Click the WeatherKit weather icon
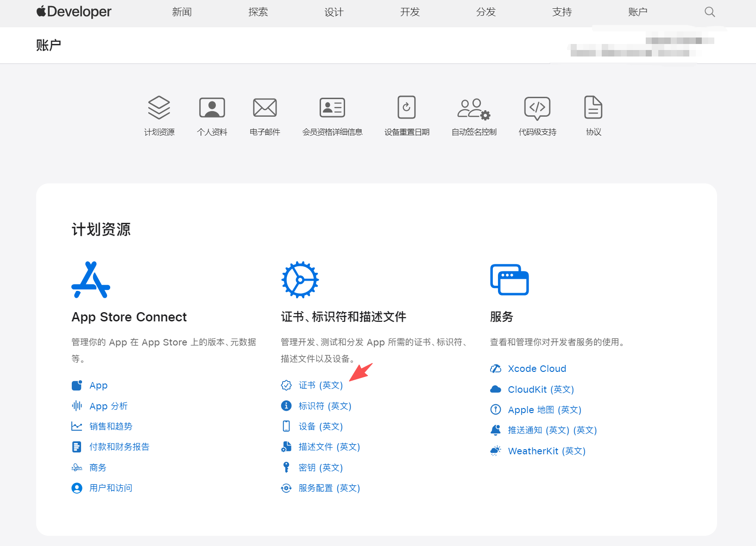The height and width of the screenshot is (546, 756). (x=496, y=451)
